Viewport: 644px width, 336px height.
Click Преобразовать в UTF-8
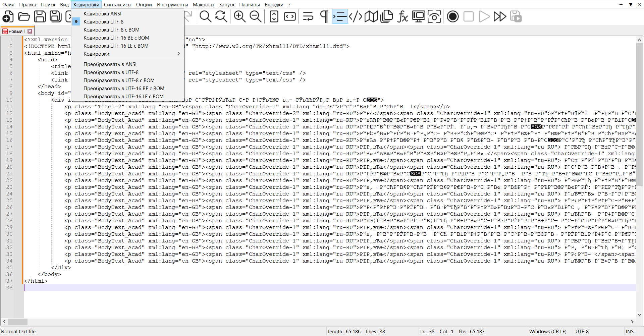point(128,72)
